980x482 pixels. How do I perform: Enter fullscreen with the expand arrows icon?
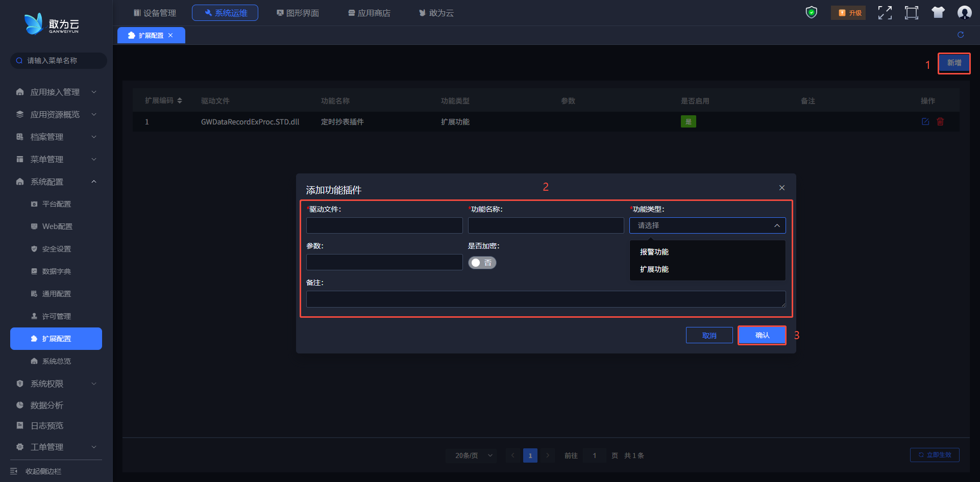pyautogui.click(x=885, y=13)
